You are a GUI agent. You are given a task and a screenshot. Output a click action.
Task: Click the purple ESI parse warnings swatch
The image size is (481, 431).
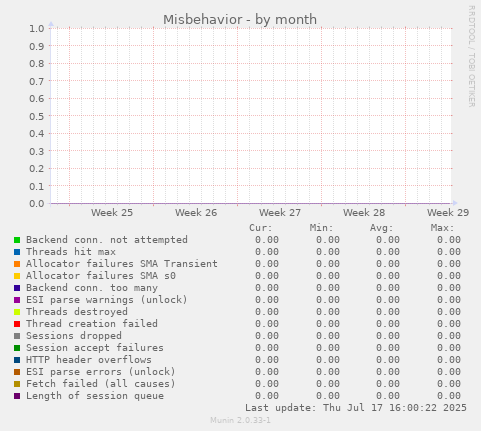[17, 300]
